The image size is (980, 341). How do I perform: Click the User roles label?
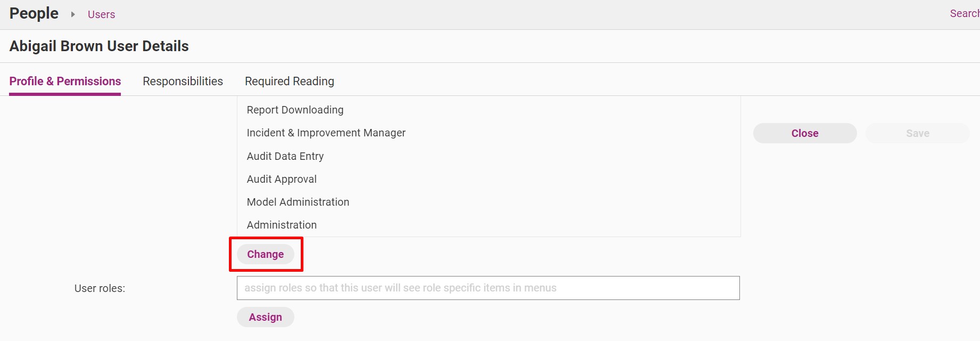pos(100,288)
